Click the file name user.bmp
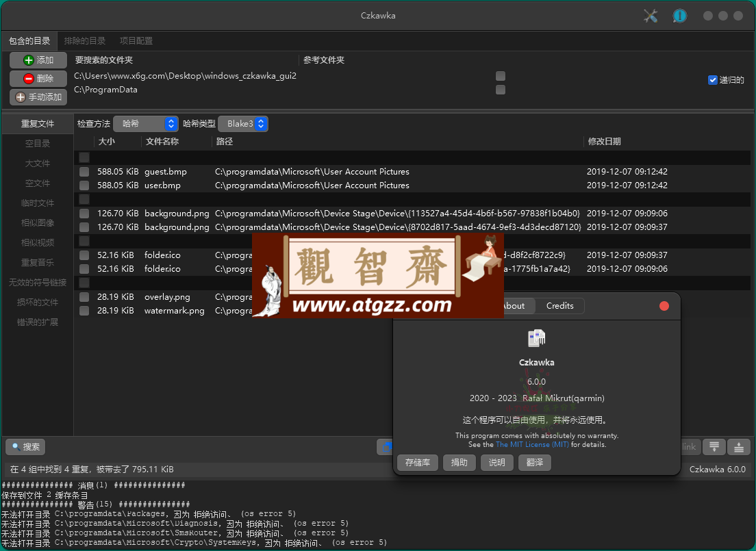This screenshot has width=756, height=551. click(162, 185)
